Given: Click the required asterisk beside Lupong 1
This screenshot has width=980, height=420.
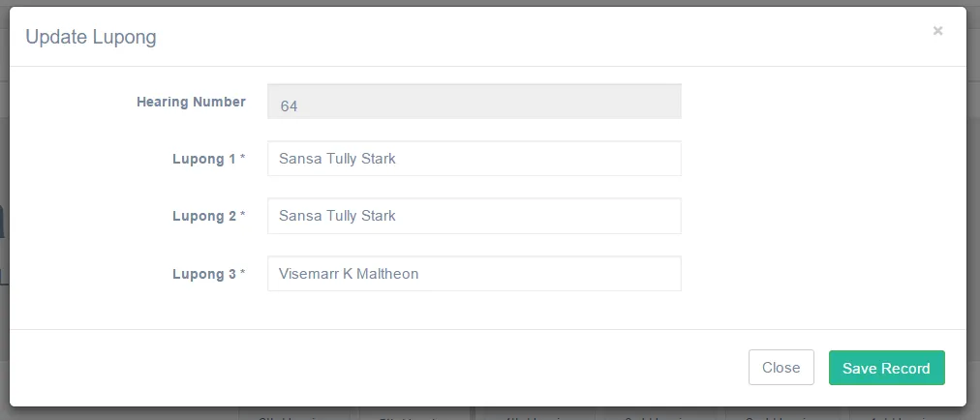Looking at the screenshot, I should click(242, 159).
